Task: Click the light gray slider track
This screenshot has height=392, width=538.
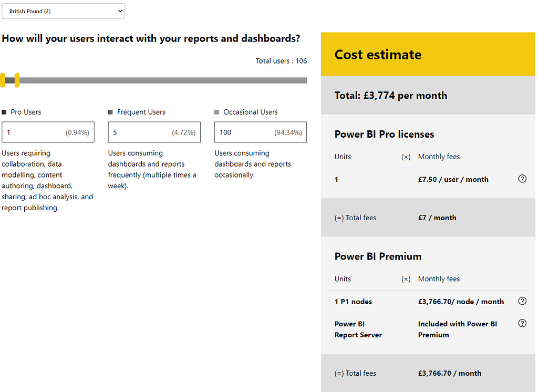Action: [x=163, y=80]
